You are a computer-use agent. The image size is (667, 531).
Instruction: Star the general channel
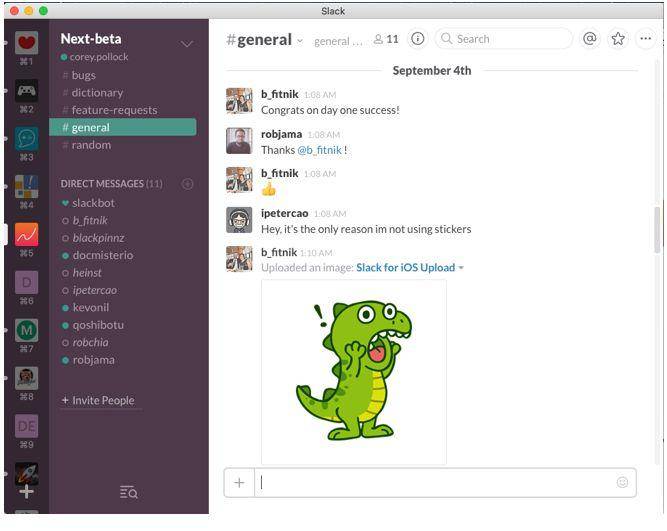point(618,39)
